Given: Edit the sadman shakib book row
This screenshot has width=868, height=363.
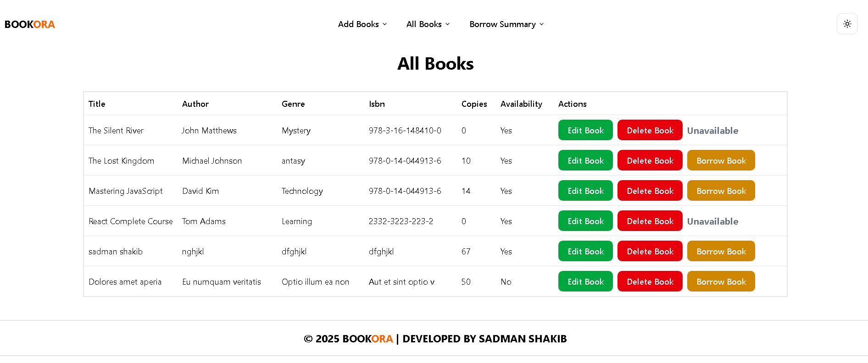Looking at the screenshot, I should click(585, 251).
